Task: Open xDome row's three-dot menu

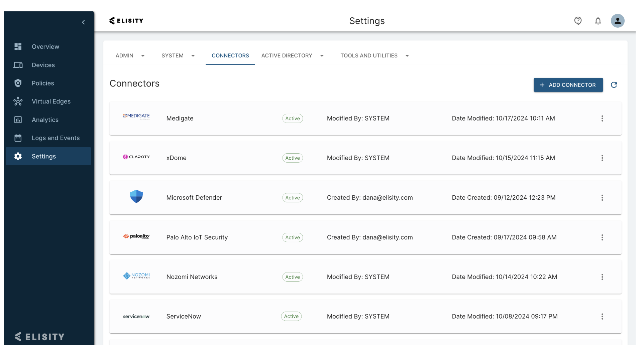Action: (x=602, y=158)
